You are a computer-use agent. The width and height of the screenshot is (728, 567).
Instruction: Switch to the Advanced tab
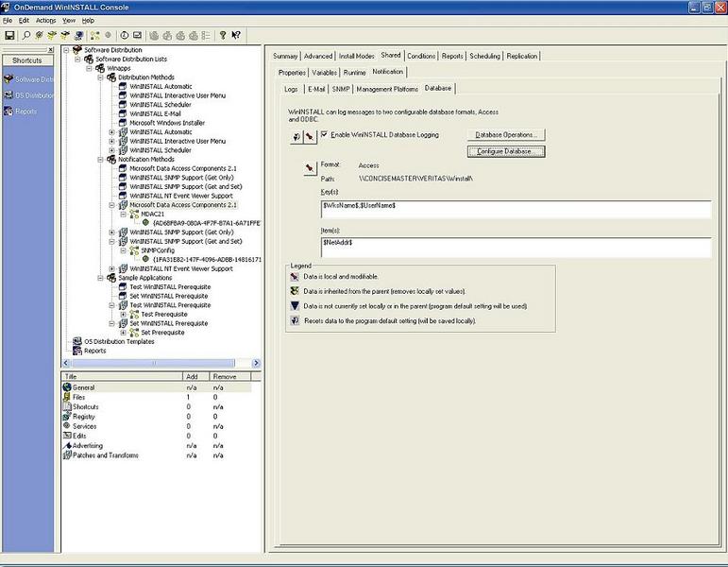[x=318, y=56]
